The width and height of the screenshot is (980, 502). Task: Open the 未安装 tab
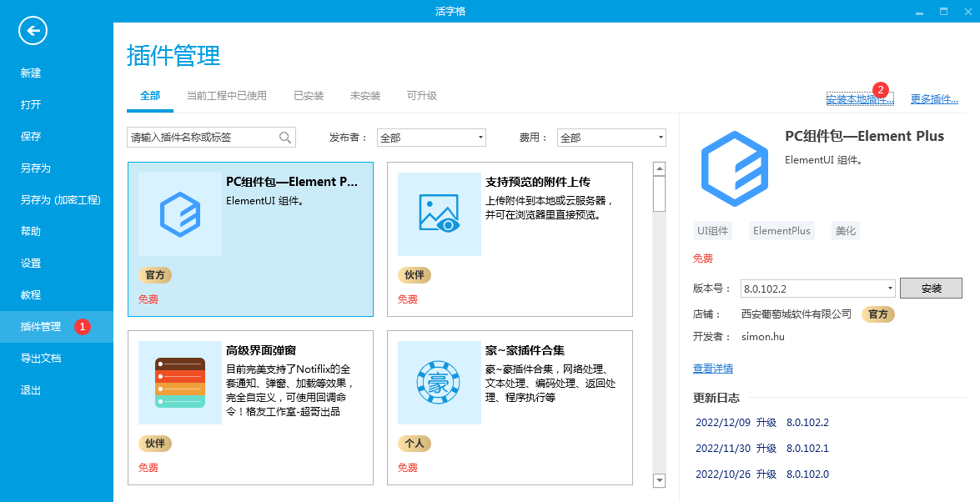(x=365, y=96)
